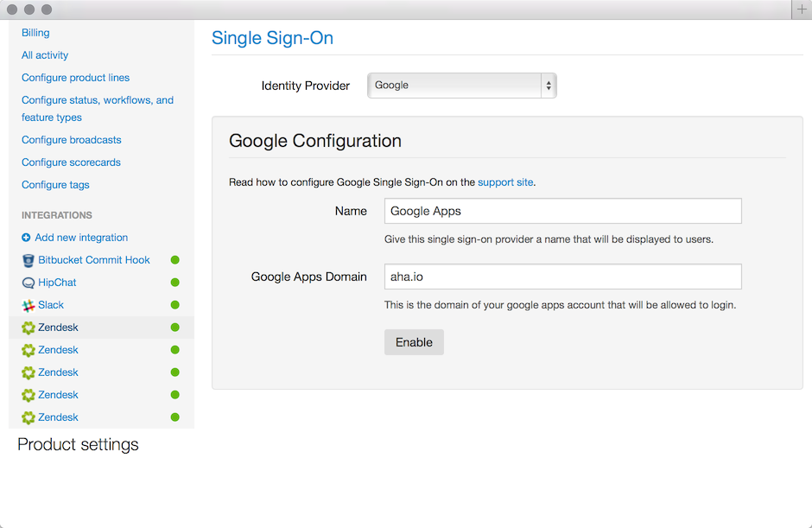Click the Google Apps Domain input field
812x528 pixels.
(563, 277)
